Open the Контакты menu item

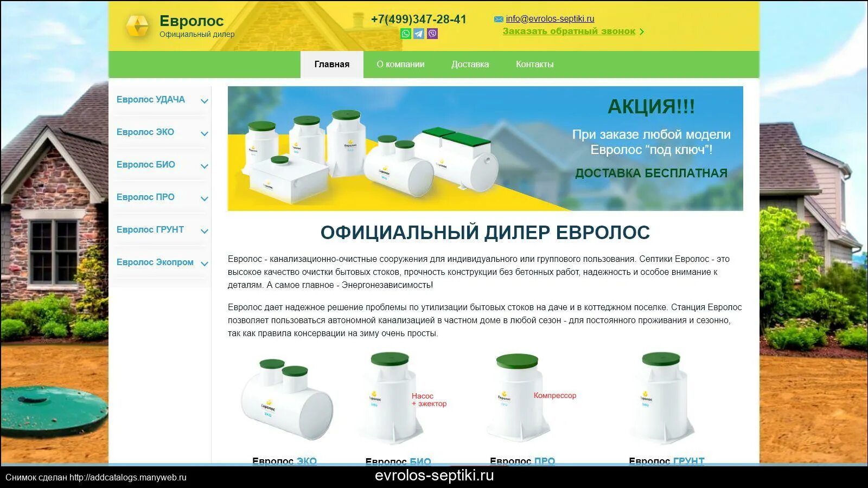click(534, 65)
